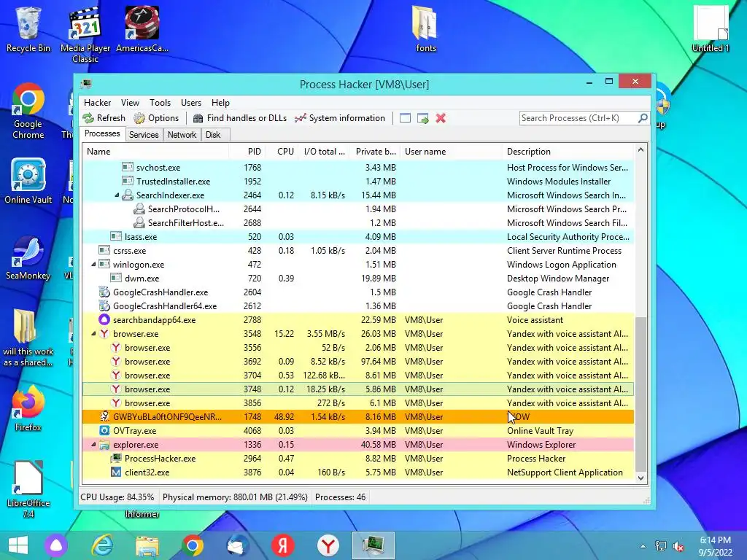
Task: Open Find handles or DLLs
Action: (x=239, y=118)
